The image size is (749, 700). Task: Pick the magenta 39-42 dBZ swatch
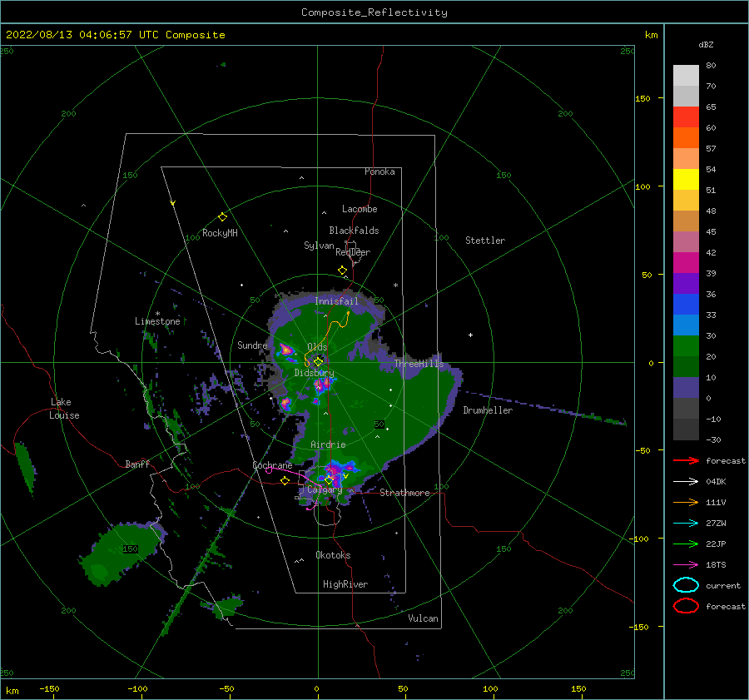coord(686,263)
